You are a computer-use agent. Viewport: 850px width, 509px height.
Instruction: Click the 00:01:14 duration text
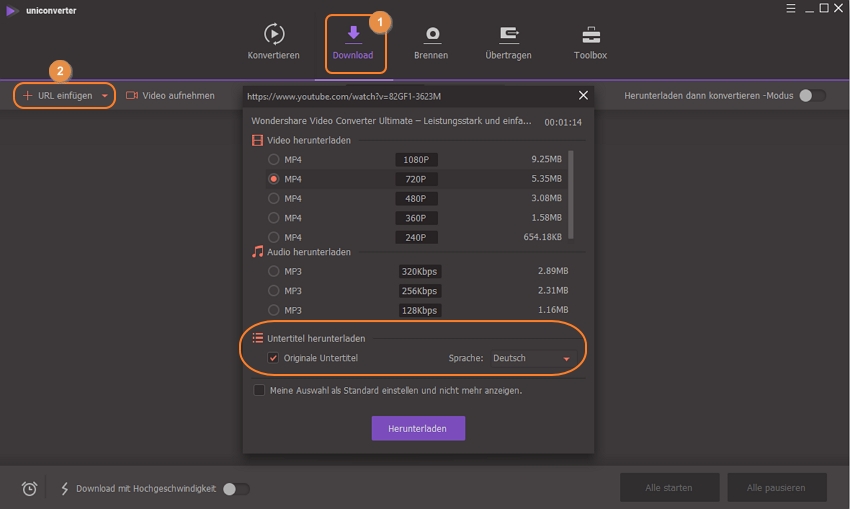pyautogui.click(x=563, y=123)
